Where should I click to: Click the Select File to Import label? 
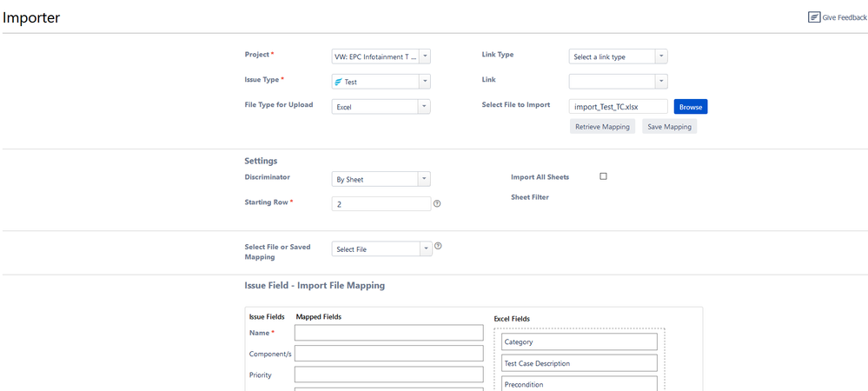tap(516, 104)
